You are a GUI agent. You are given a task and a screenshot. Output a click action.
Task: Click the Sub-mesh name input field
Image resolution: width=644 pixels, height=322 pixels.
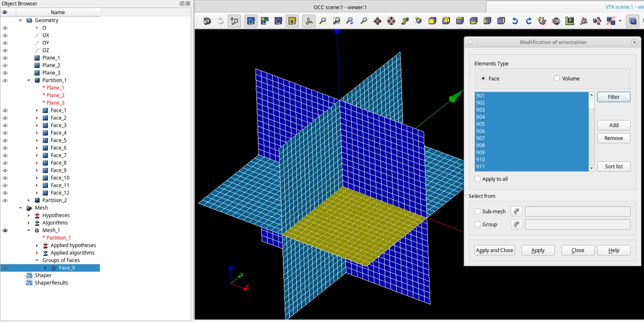point(577,212)
